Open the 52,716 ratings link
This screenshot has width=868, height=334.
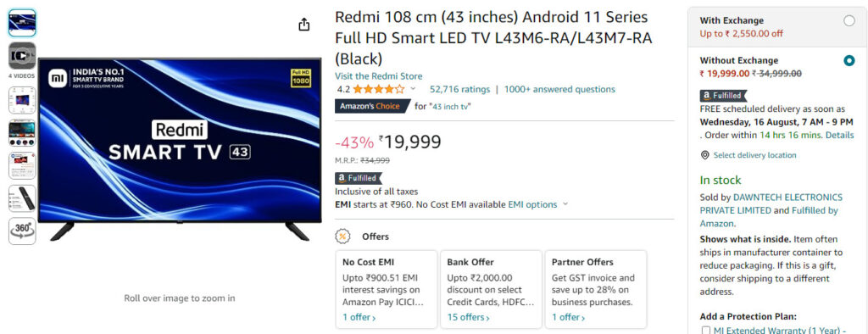(x=459, y=89)
